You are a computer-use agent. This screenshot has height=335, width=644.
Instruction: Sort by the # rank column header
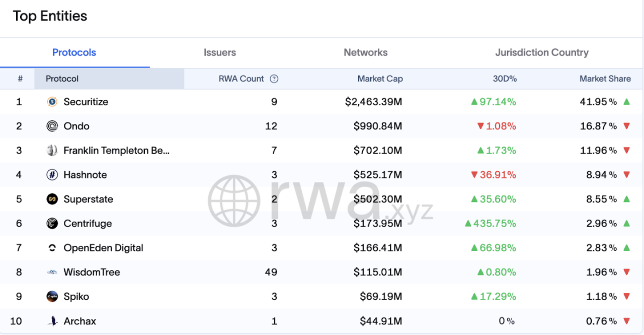point(20,79)
